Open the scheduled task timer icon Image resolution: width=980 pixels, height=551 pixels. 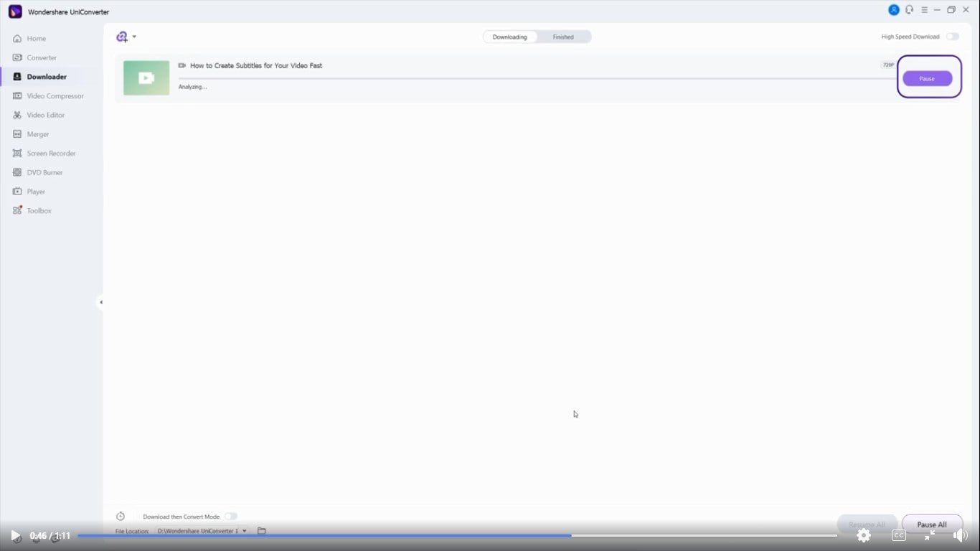click(121, 517)
